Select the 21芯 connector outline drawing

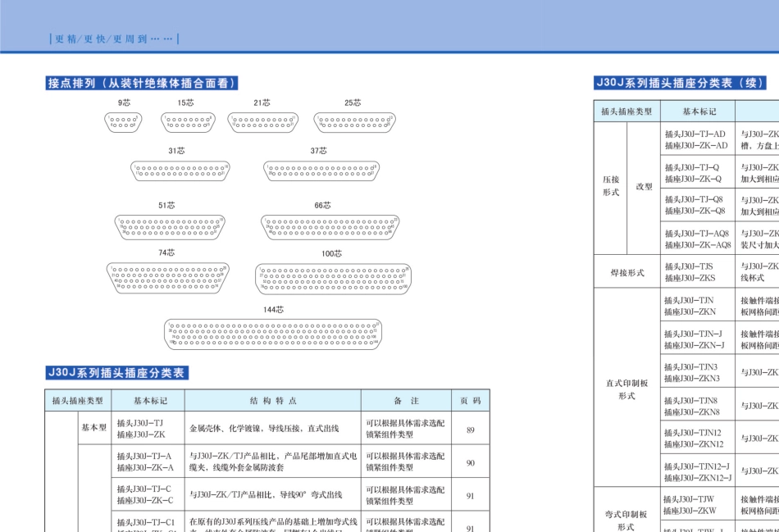click(263, 122)
